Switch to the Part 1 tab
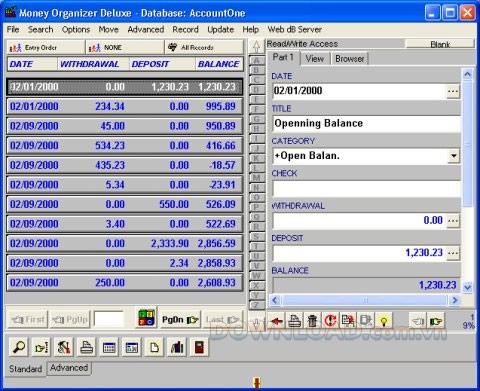The image size is (480, 391). (x=283, y=58)
